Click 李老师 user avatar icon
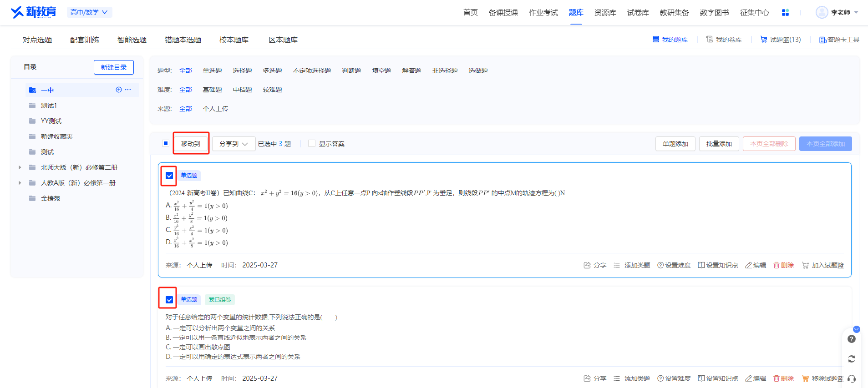Viewport: 868px width, 388px height. coord(822,12)
